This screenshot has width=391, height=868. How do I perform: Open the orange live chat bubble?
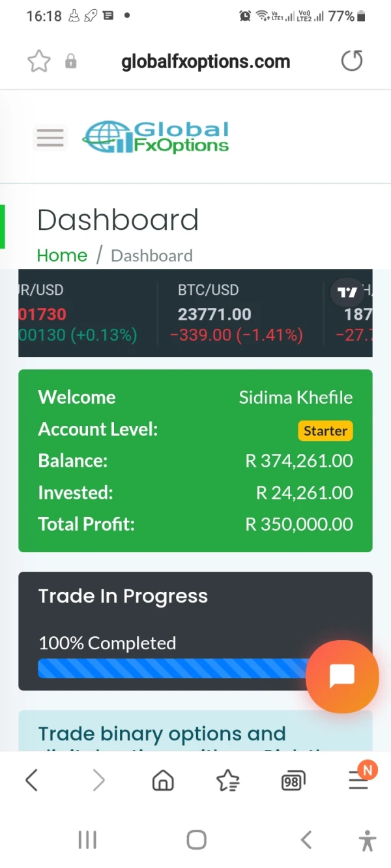341,677
